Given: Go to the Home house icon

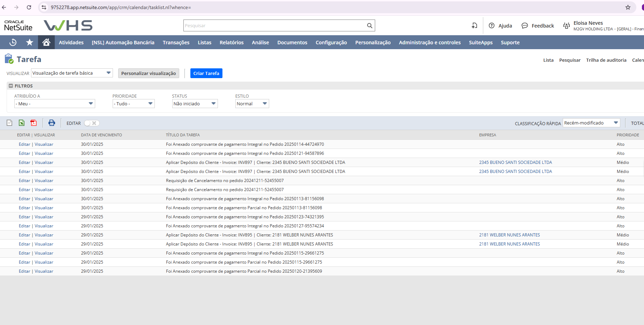Looking at the screenshot, I should pyautogui.click(x=46, y=43).
